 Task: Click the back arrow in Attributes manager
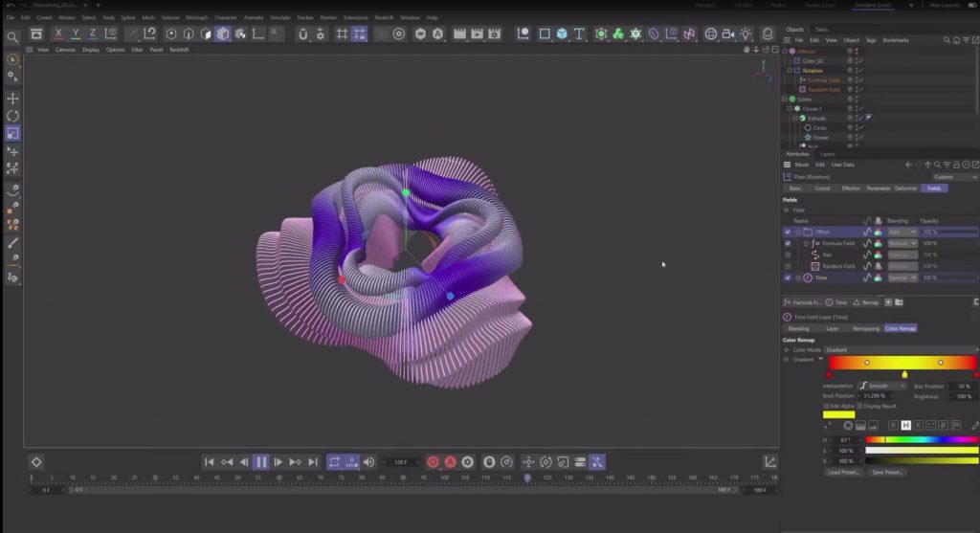909,165
